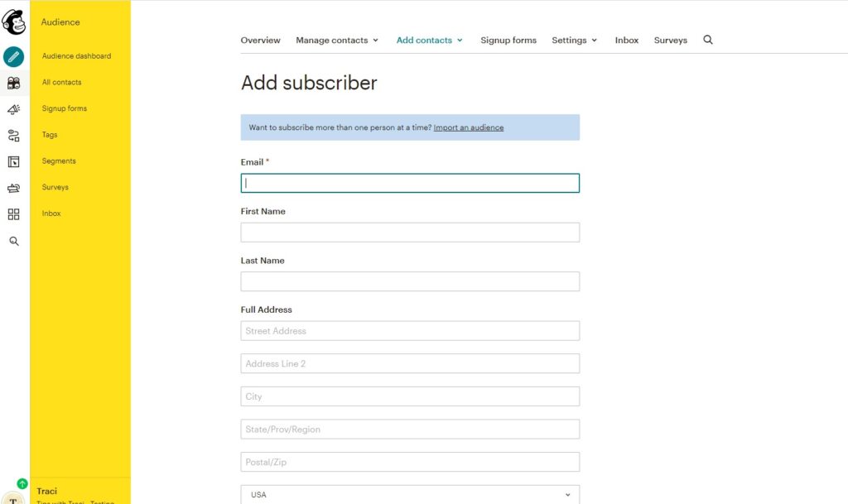Open the Surveys tab in top navigation
Image resolution: width=848 pixels, height=504 pixels.
[x=670, y=40]
